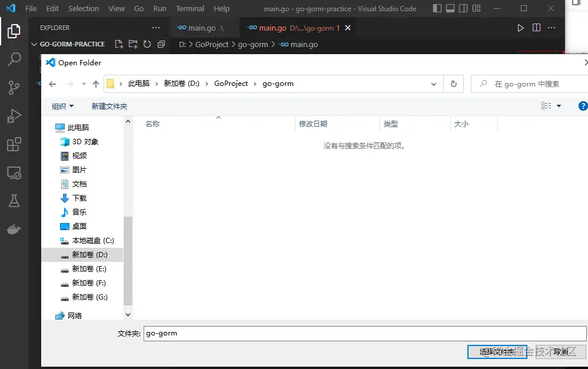This screenshot has width=588, height=369.
Task: Open recent locations dropdown arrow
Action: (84, 84)
